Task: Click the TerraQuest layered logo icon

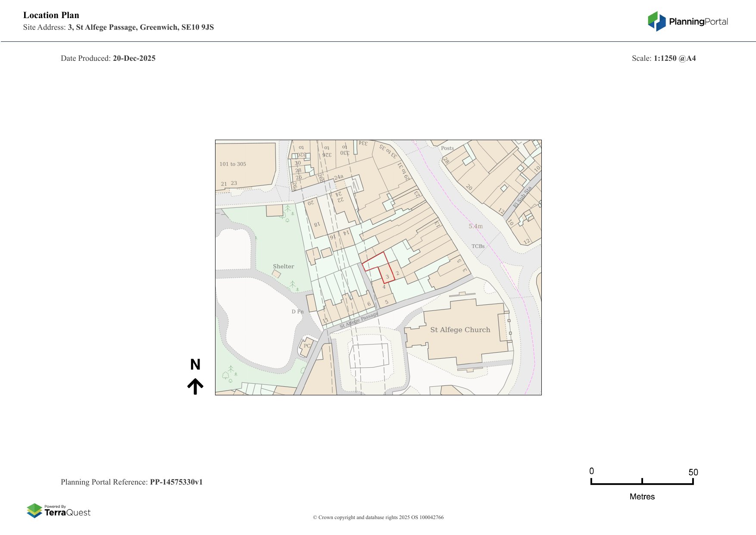Action: pos(34,510)
